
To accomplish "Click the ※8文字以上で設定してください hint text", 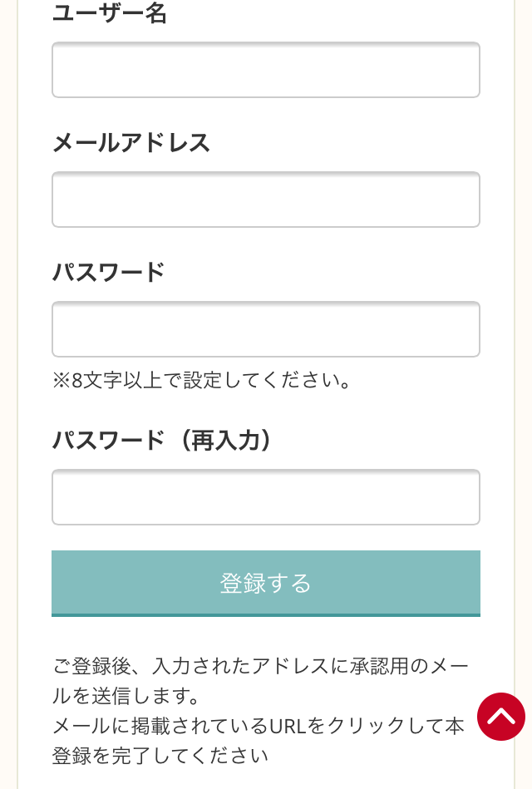I will (201, 380).
